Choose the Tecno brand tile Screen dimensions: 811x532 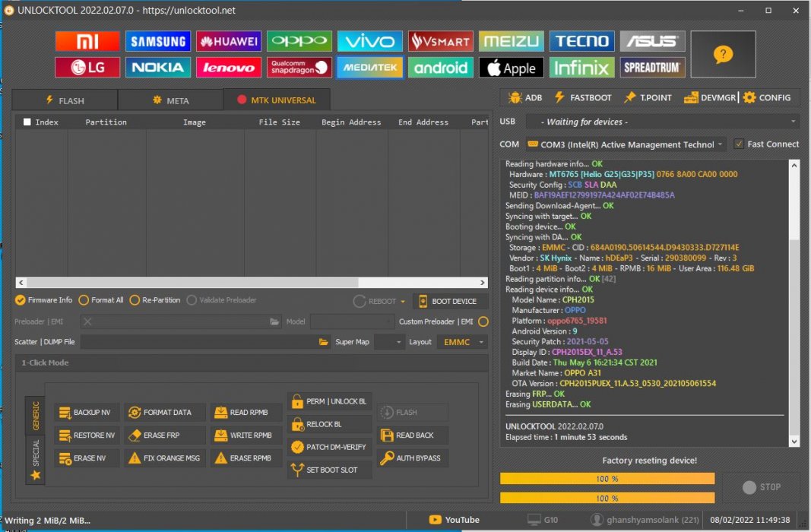coord(581,41)
